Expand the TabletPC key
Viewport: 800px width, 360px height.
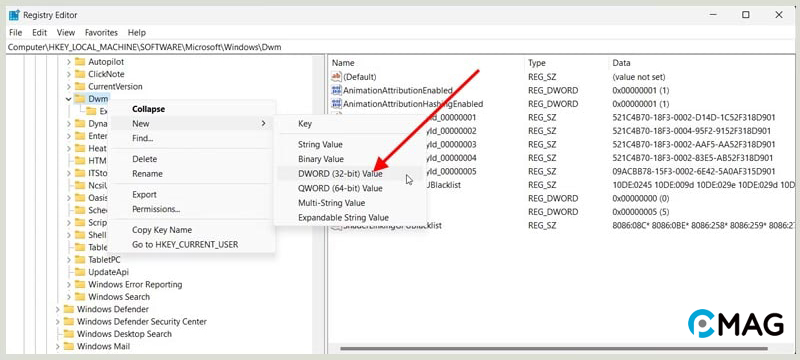(68, 260)
